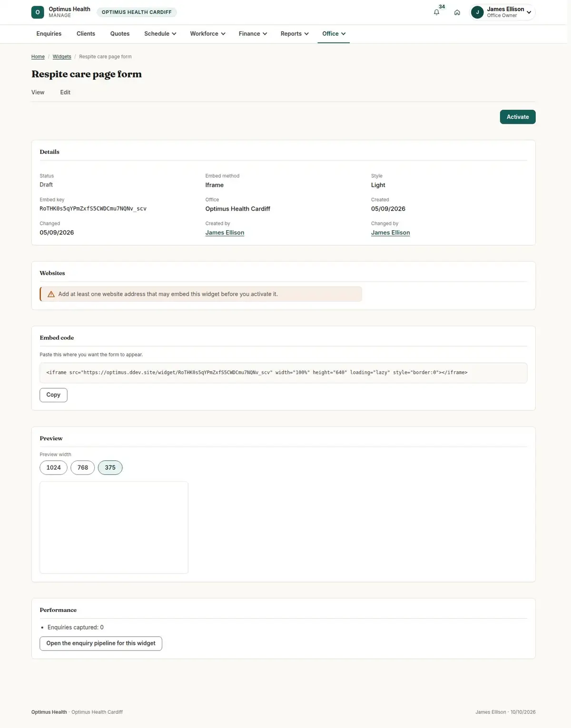Switch to the View tab

38,92
